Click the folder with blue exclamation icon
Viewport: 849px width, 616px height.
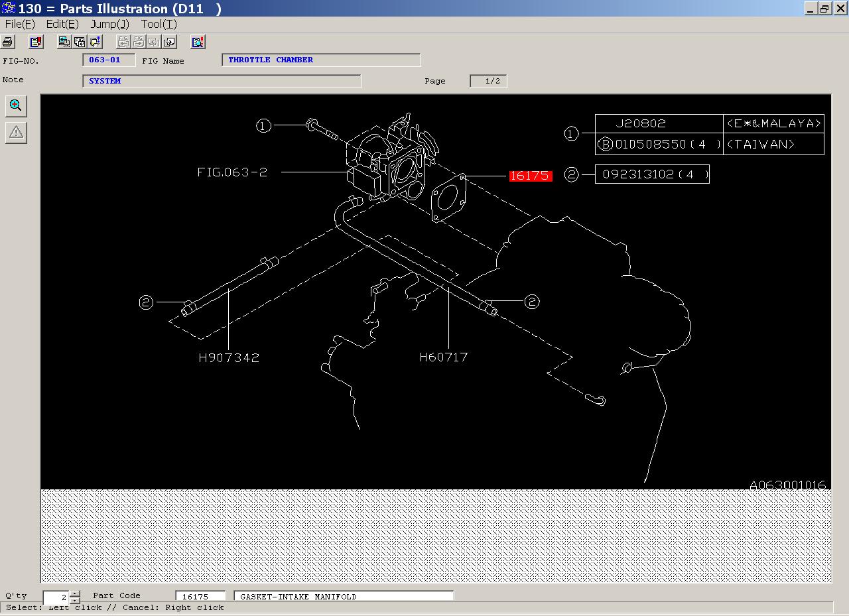(x=96, y=42)
